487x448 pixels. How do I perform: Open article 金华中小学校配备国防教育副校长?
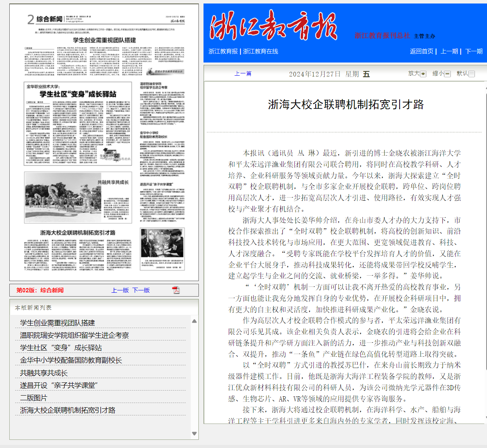71,360
